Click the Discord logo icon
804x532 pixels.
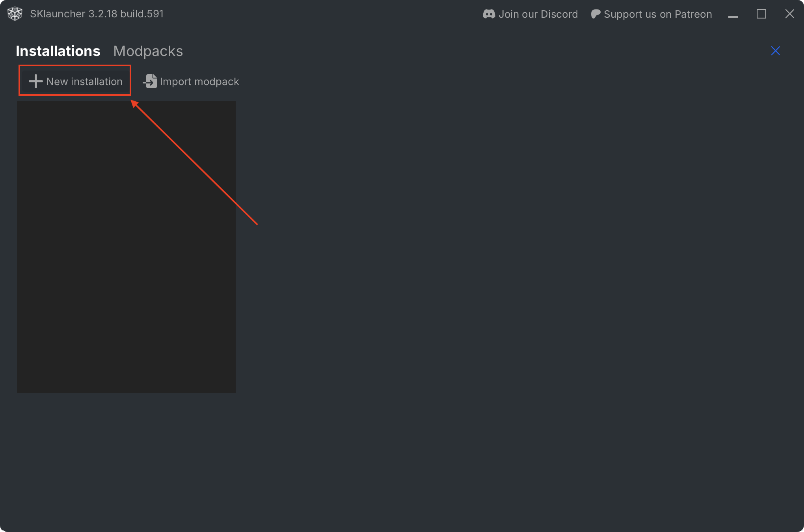click(x=489, y=14)
